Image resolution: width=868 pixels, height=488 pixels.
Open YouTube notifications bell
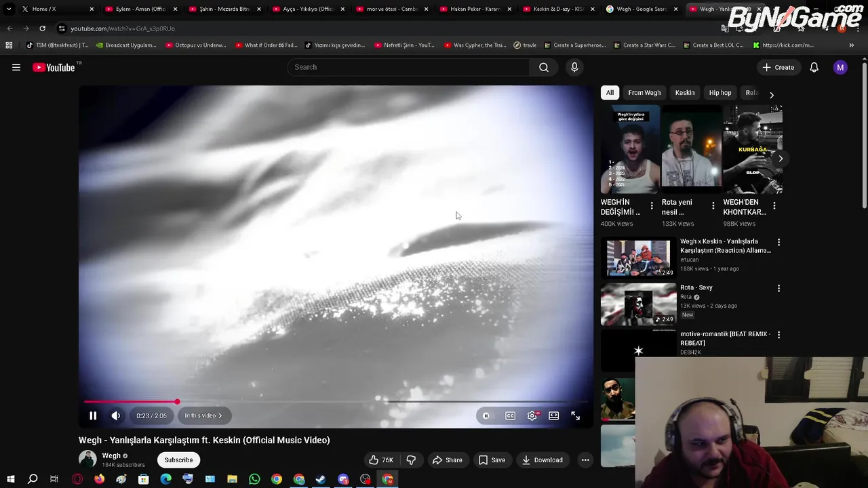click(814, 67)
